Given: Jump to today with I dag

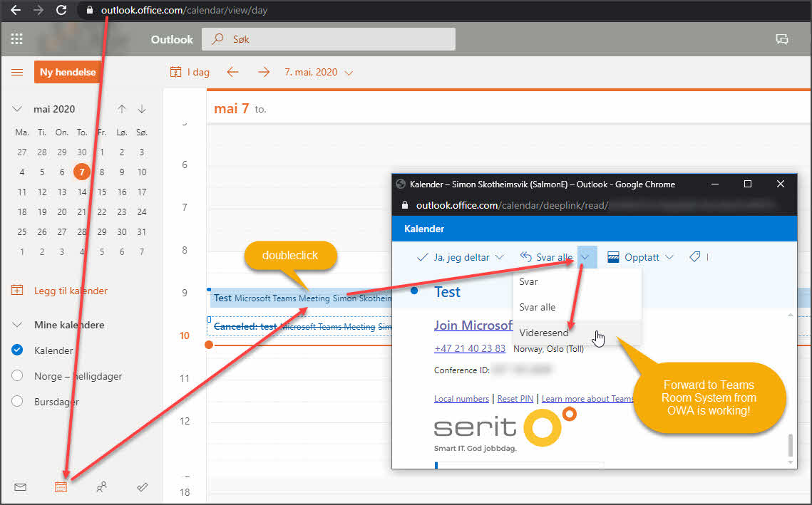Looking at the screenshot, I should pyautogui.click(x=190, y=72).
